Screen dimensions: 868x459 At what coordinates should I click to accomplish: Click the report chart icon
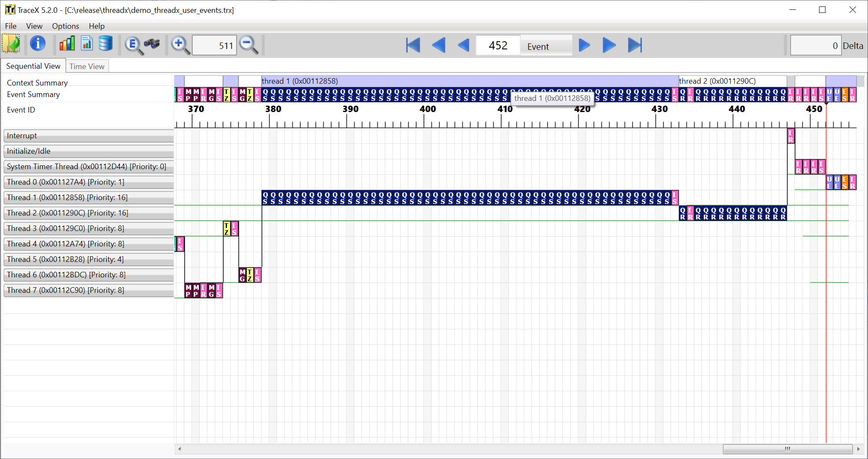(x=87, y=43)
